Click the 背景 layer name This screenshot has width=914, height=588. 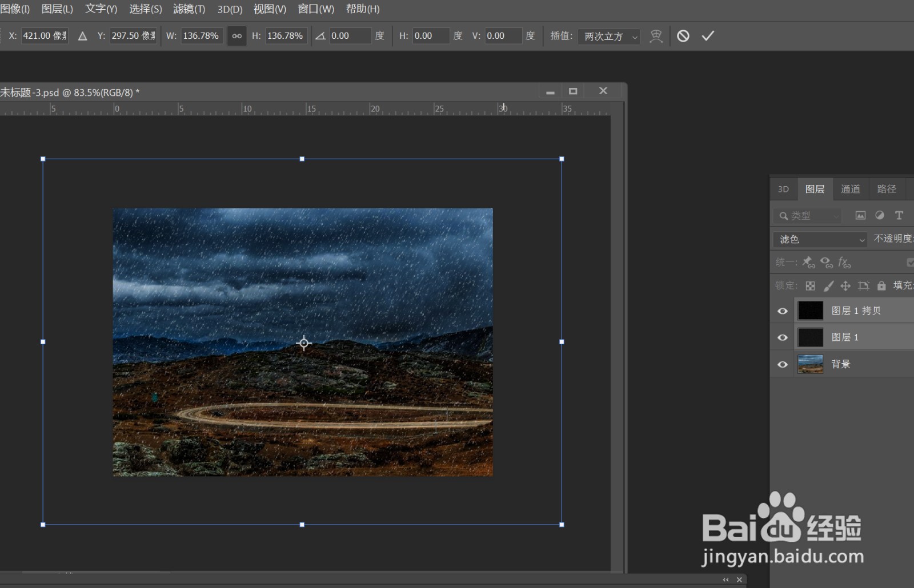[x=841, y=364]
